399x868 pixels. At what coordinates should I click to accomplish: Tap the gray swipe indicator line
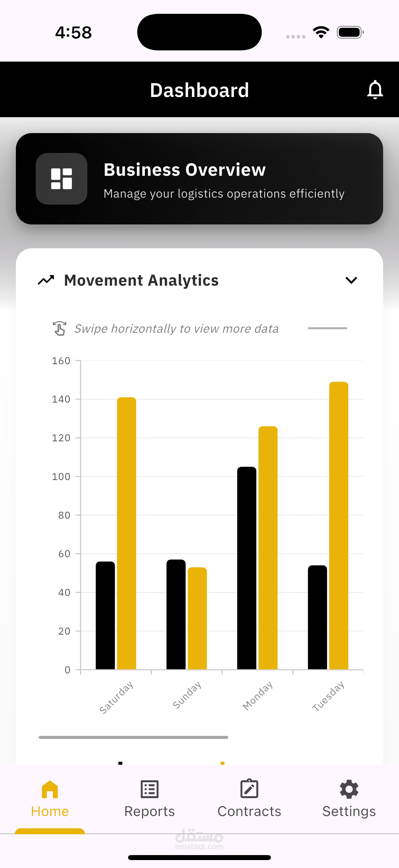click(327, 328)
